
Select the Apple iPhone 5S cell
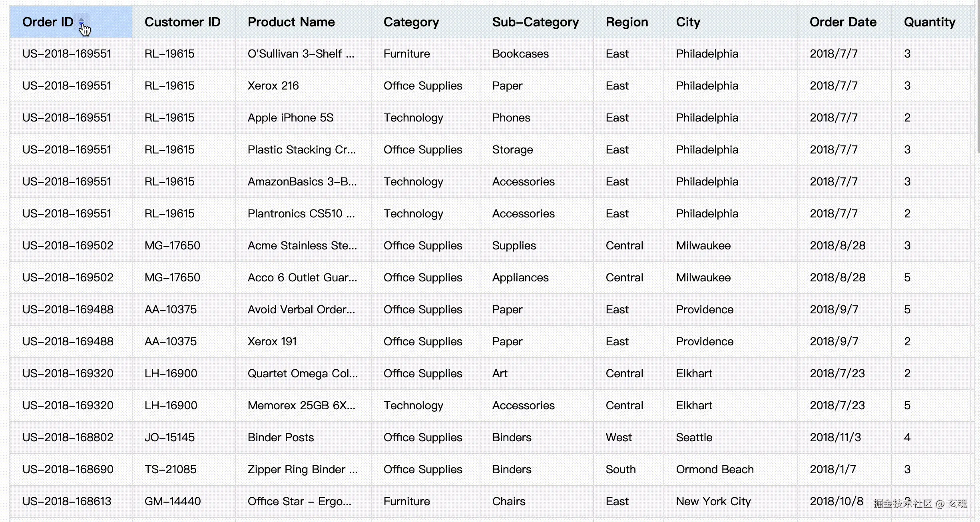coord(291,118)
